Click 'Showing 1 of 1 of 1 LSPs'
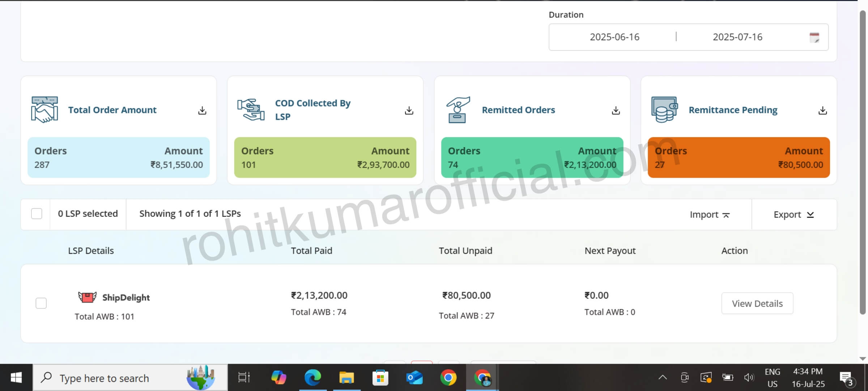 (x=190, y=214)
